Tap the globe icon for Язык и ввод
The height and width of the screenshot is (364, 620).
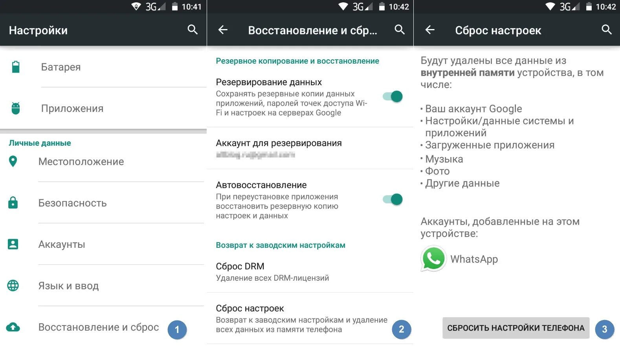(13, 285)
